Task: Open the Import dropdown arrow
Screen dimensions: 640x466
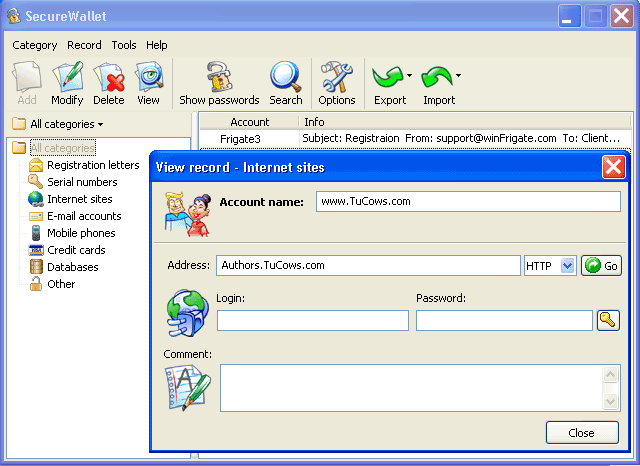Action: point(458,75)
